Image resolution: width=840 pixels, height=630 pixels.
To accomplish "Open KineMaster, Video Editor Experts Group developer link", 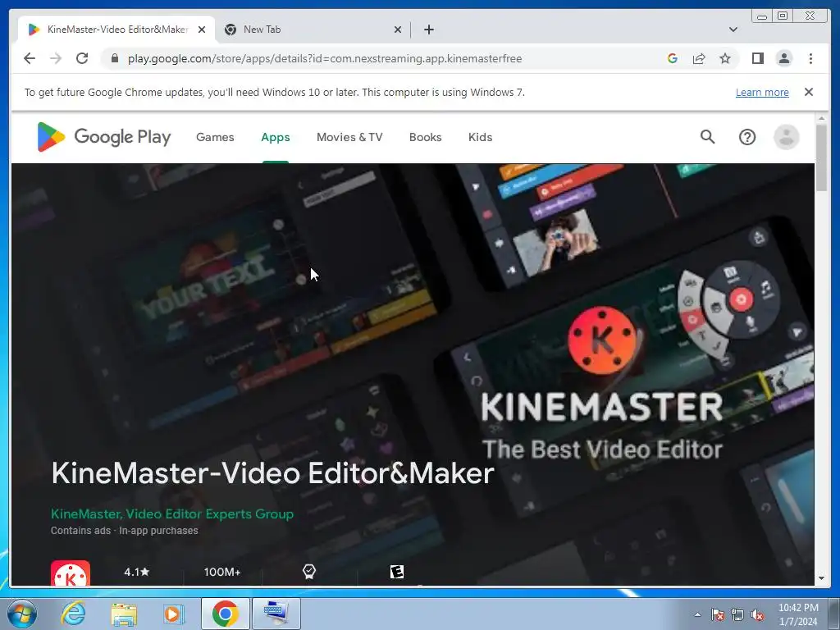I will click(x=172, y=514).
